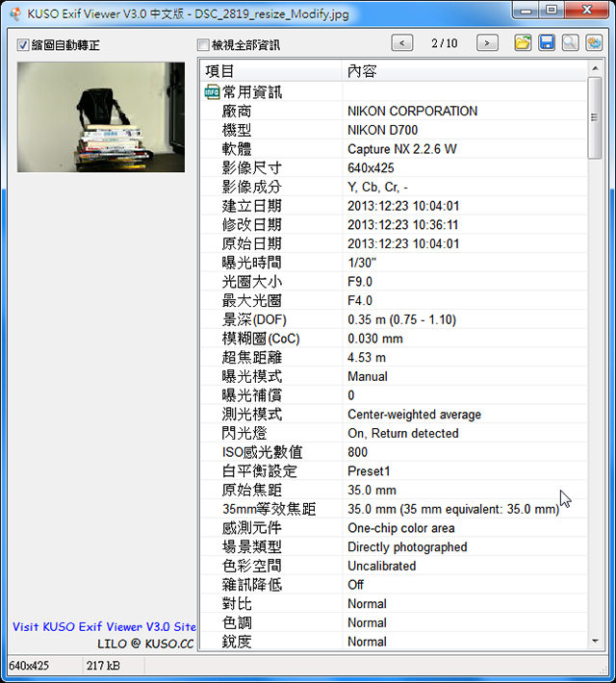Select the 對比 row

(x=394, y=604)
